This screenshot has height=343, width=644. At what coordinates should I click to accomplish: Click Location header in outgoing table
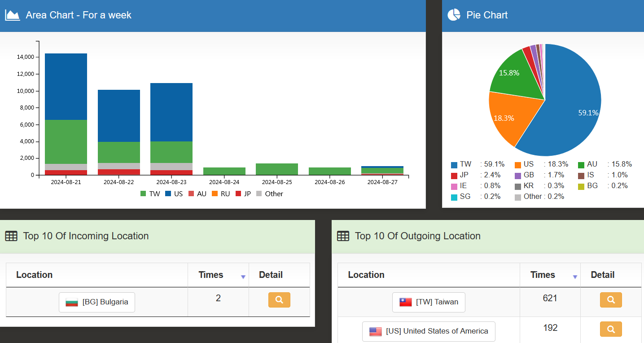click(x=366, y=275)
